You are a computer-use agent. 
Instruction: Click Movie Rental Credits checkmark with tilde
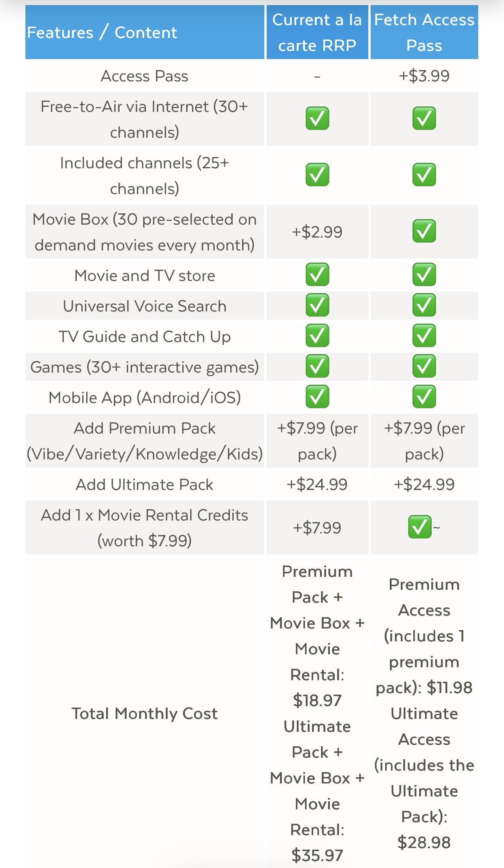[420, 527]
